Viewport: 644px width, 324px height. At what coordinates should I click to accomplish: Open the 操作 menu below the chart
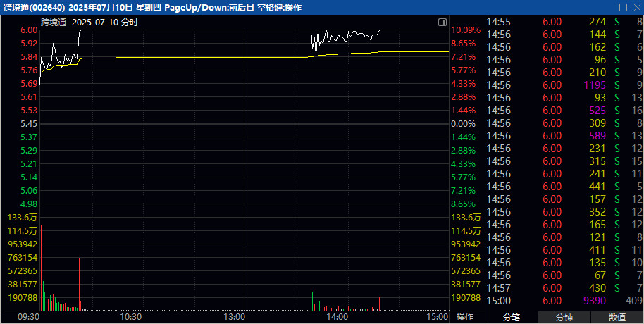(466, 317)
